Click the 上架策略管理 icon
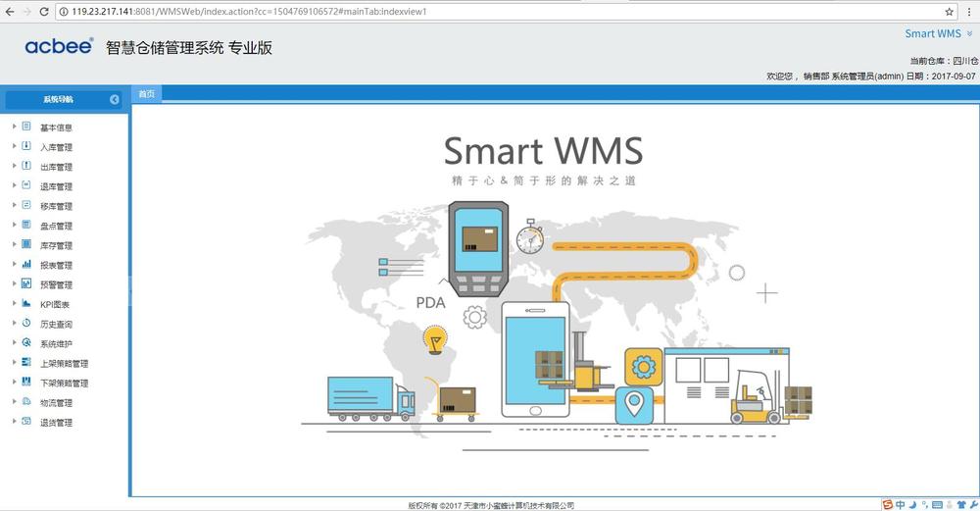The height and width of the screenshot is (511, 980). [26, 362]
